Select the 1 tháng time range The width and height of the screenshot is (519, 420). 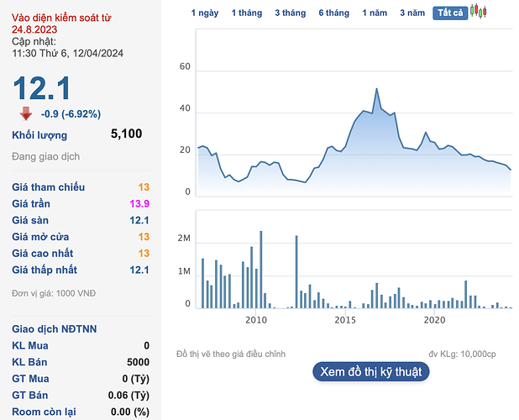point(247,13)
